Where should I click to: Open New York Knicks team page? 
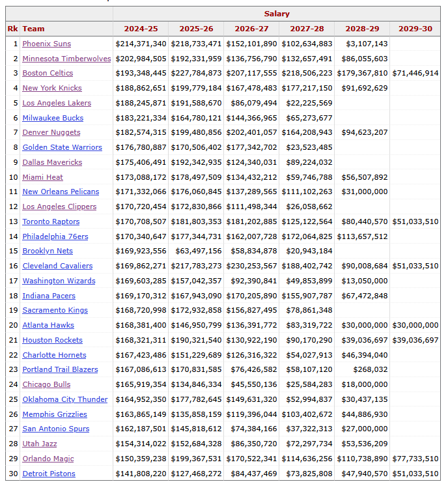pyautogui.click(x=52, y=88)
